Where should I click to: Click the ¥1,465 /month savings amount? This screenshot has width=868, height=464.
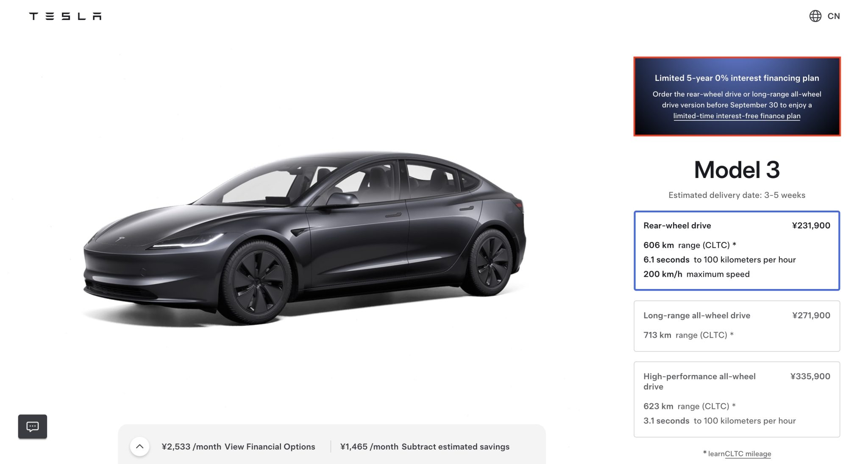click(369, 447)
